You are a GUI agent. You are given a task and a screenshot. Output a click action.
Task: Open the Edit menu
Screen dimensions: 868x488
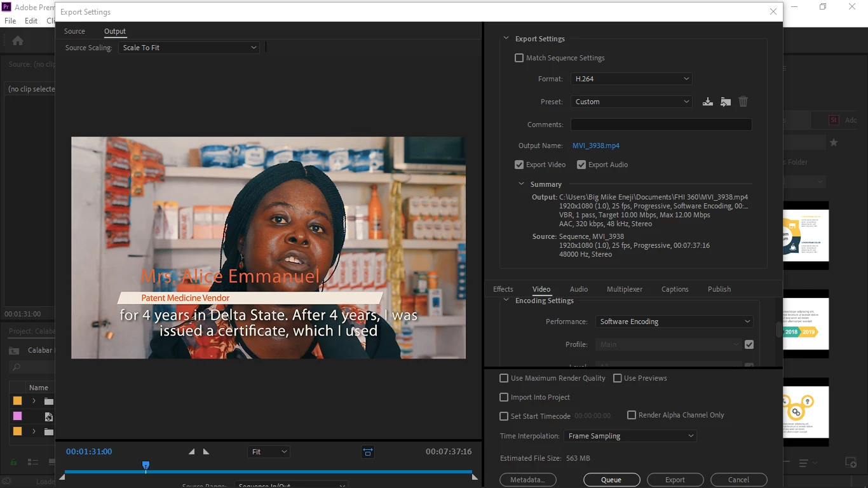[x=31, y=21]
